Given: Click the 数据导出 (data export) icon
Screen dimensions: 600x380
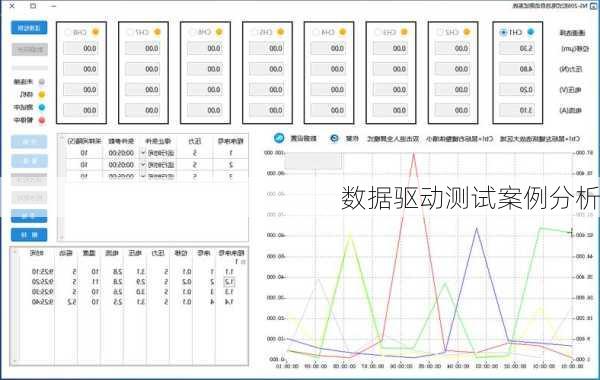Looking at the screenshot, I should tap(279, 138).
